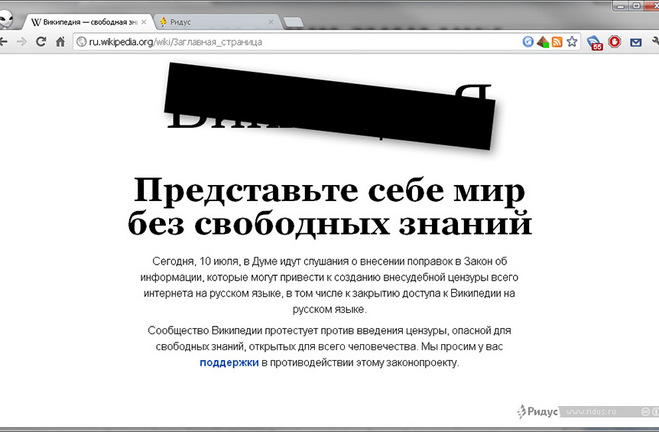Click the browser forward arrow
Screen dimensions: 659x432
[21, 42]
